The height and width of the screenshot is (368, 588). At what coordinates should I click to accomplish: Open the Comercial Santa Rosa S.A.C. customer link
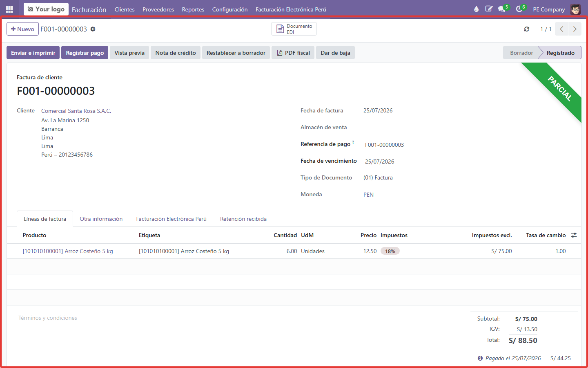(76, 111)
